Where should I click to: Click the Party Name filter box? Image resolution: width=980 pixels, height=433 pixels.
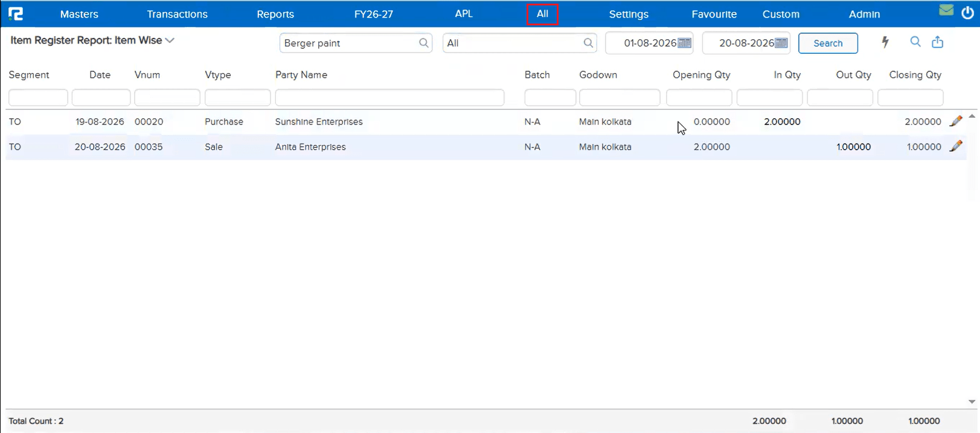pyautogui.click(x=389, y=97)
